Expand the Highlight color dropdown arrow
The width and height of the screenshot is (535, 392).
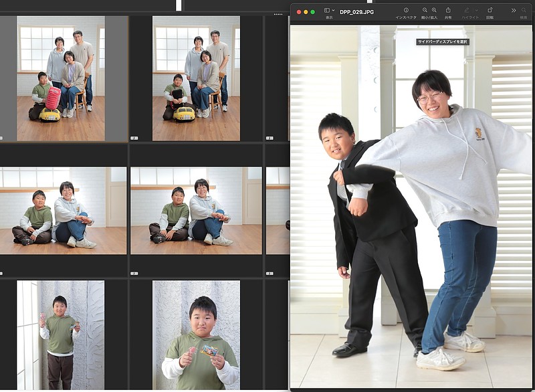coord(475,11)
